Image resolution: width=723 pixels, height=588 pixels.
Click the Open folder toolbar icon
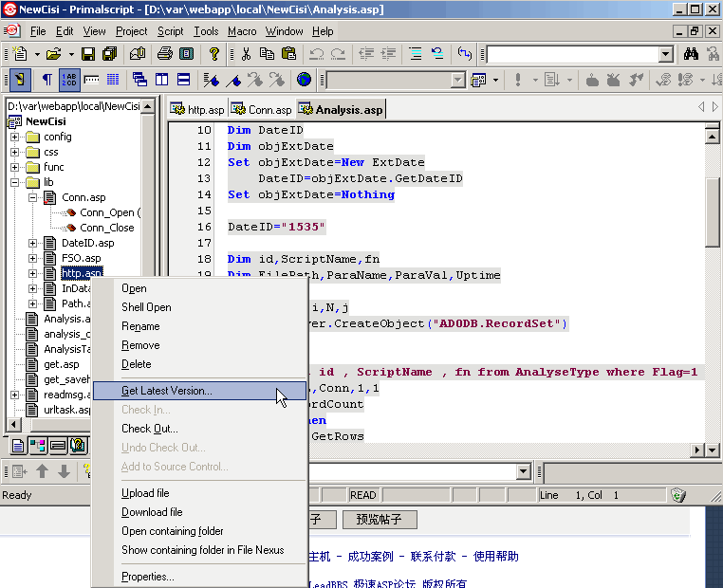click(53, 54)
